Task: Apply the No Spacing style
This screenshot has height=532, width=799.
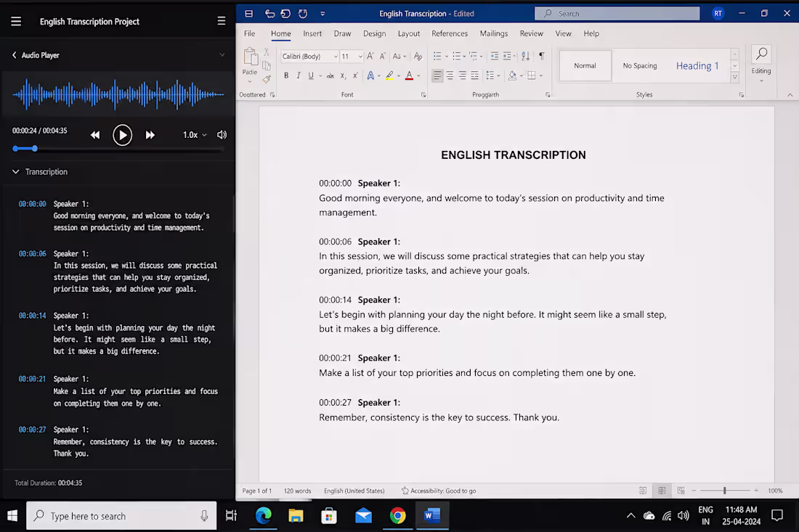Action: point(639,65)
